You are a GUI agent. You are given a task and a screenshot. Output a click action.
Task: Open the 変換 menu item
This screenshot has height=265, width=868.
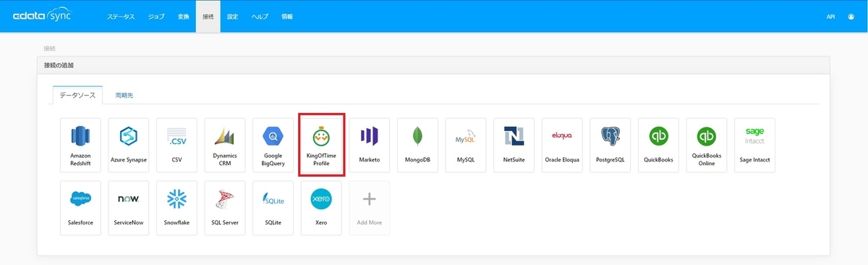[184, 16]
